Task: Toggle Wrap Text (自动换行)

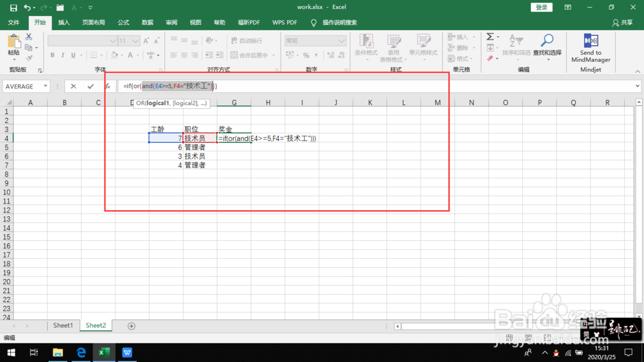Action: pos(247,41)
